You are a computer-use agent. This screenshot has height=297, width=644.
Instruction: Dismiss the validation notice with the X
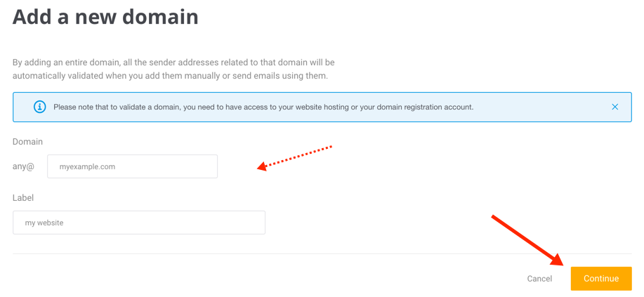pyautogui.click(x=615, y=107)
